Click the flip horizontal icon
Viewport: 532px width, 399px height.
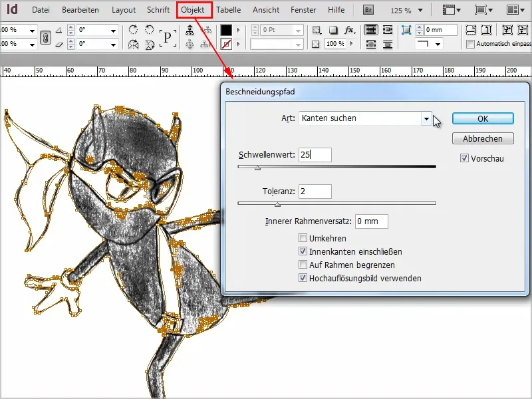coord(133,45)
